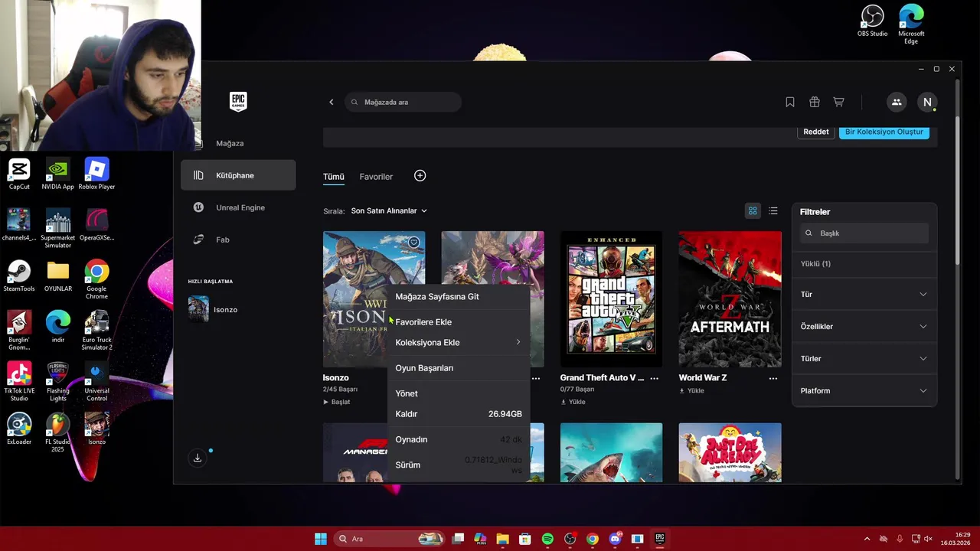Image resolution: width=980 pixels, height=551 pixels.
Task: Open Discord from the taskbar
Action: [615, 539]
